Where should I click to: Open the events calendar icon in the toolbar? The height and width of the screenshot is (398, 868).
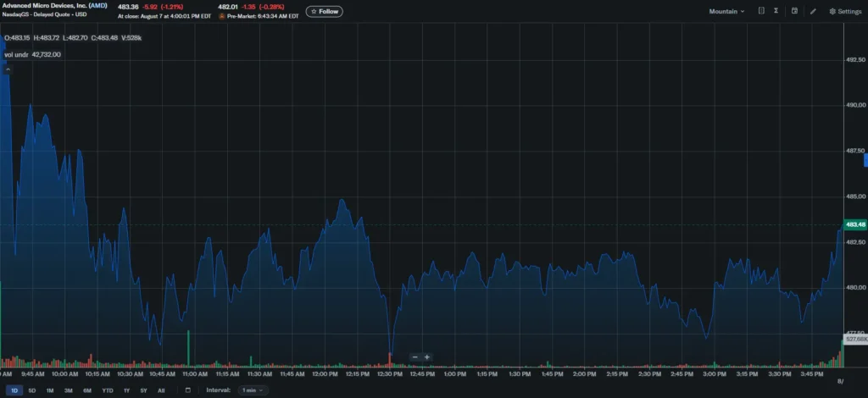click(794, 11)
